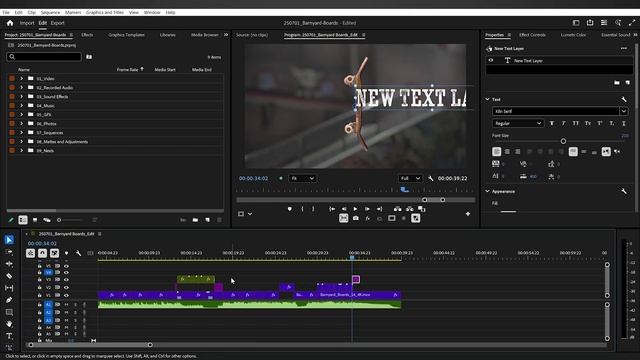Expand 07_Sequences bin
The height and width of the screenshot is (360, 640).
coord(22,133)
